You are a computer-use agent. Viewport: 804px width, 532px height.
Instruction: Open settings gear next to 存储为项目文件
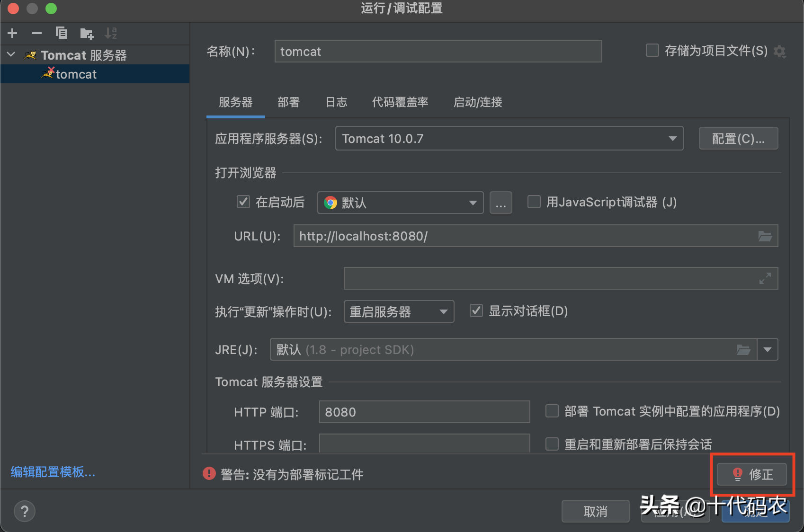click(780, 51)
